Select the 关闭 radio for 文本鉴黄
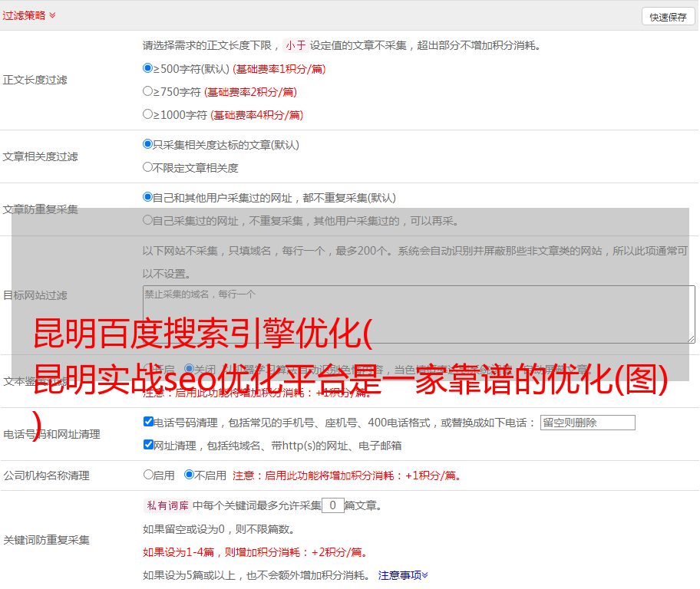This screenshot has width=700, height=589. pyautogui.click(x=190, y=369)
